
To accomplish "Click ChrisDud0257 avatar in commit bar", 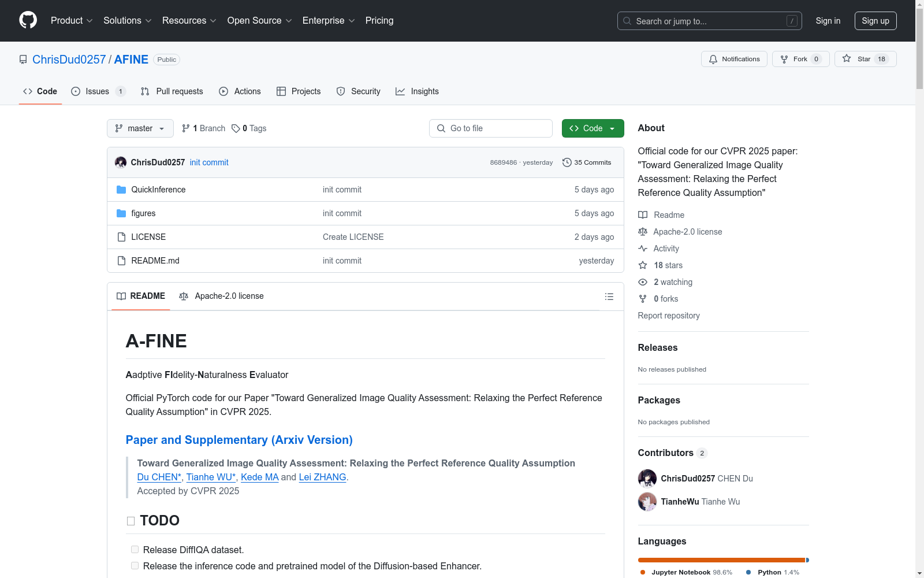I will click(121, 162).
